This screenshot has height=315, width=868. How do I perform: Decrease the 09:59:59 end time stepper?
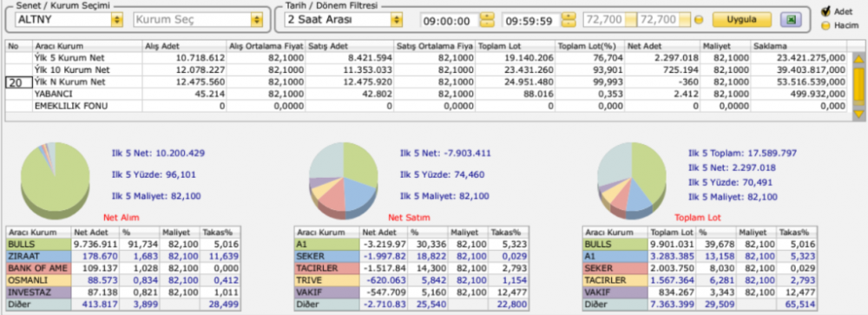(569, 24)
